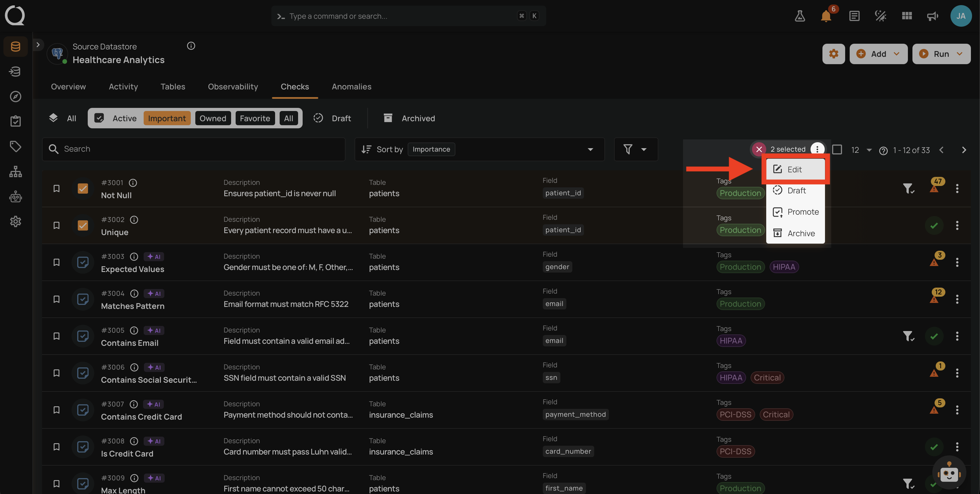Clear selection with the red X button
Viewport: 980px width, 494px height.
pyautogui.click(x=759, y=149)
